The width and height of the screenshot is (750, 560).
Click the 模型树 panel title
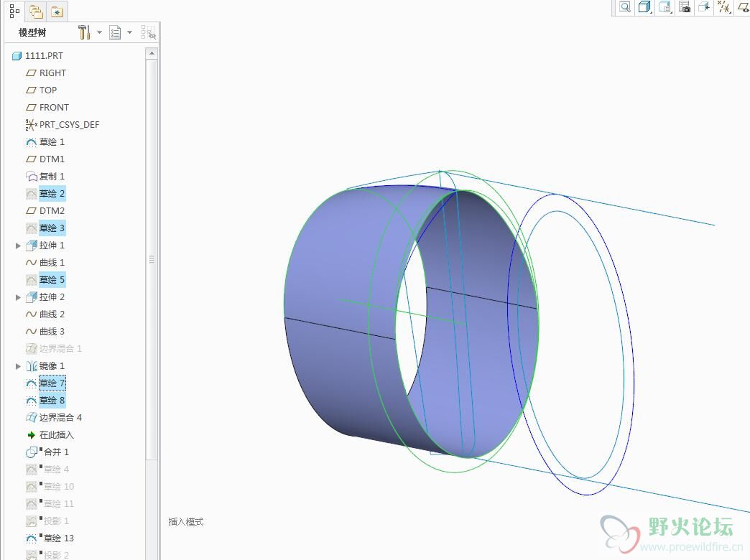coord(32,32)
